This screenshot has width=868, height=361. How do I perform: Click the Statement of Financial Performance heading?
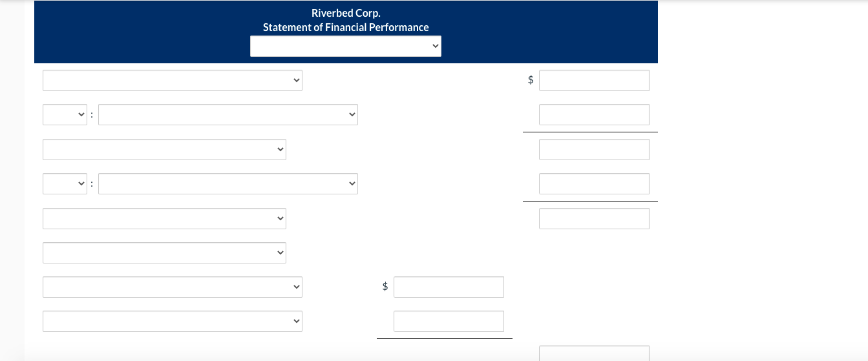tap(346, 27)
